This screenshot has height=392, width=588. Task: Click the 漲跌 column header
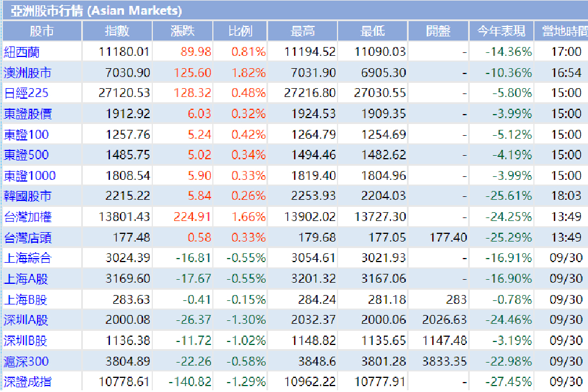click(x=183, y=31)
